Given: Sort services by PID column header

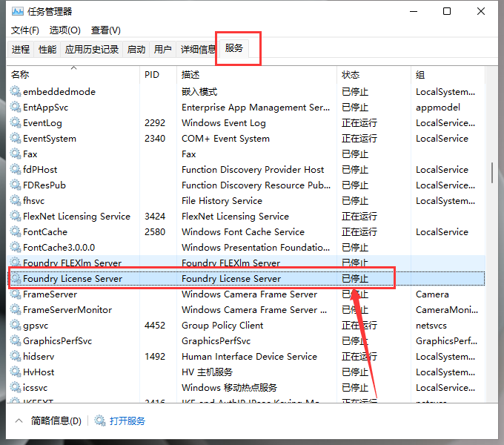Looking at the screenshot, I should click(x=158, y=75).
